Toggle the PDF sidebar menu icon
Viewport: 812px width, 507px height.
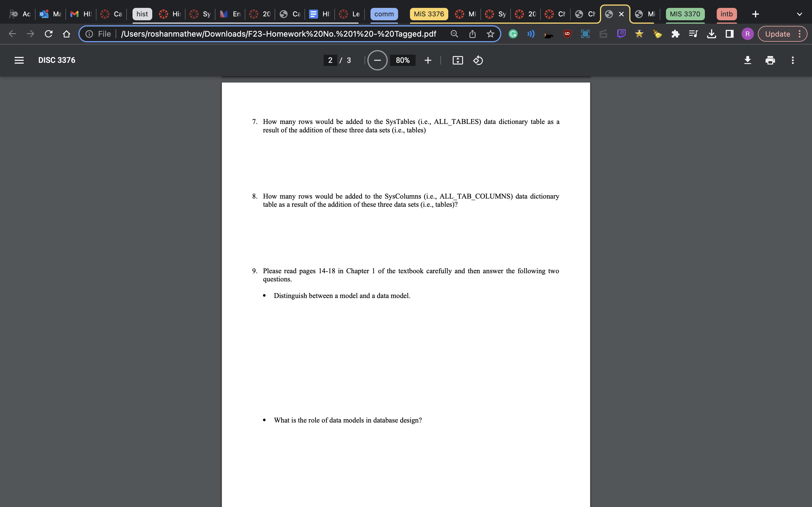point(19,60)
